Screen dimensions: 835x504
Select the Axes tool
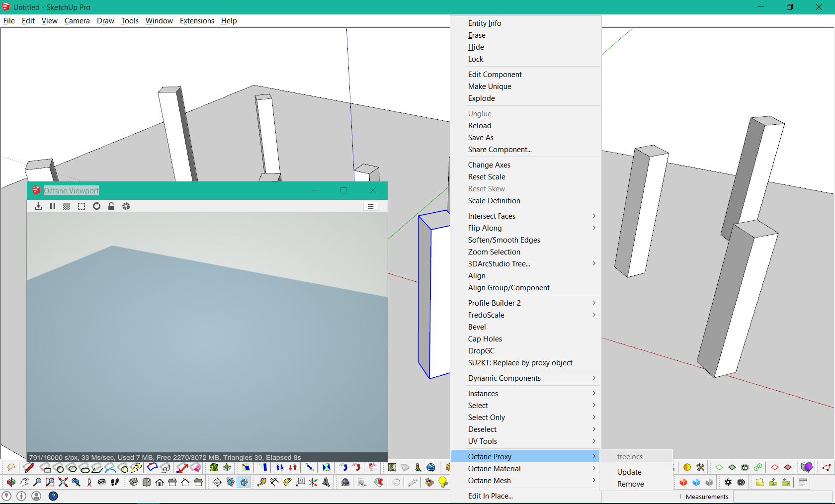pos(313,482)
